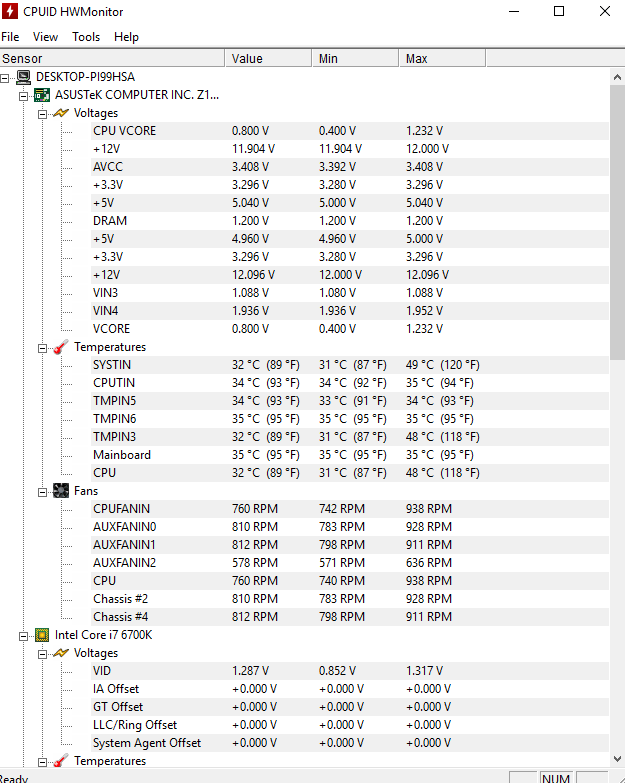
Task: Open the Tools menu
Action: coord(86,37)
